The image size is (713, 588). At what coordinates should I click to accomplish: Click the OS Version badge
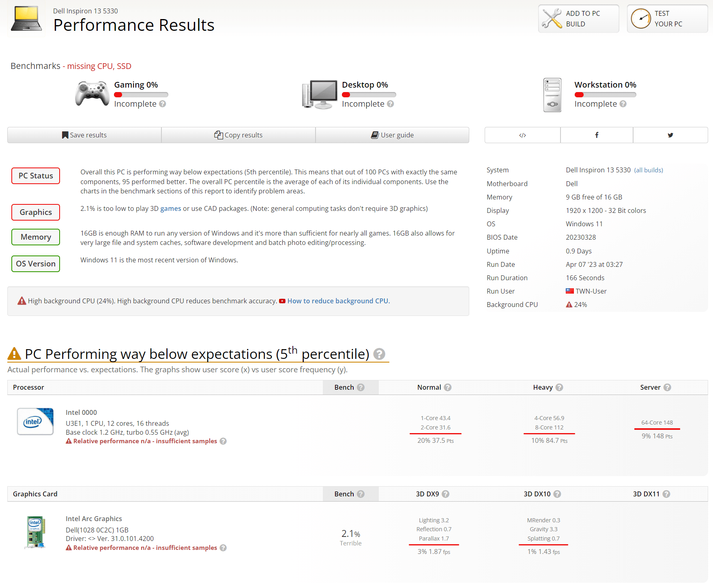(x=36, y=264)
